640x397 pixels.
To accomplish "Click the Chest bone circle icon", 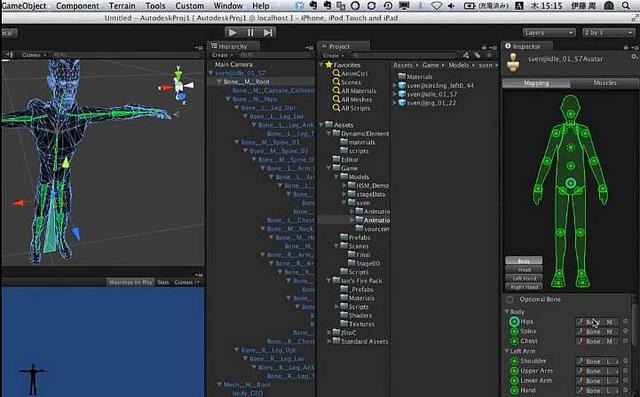I will pos(514,341).
